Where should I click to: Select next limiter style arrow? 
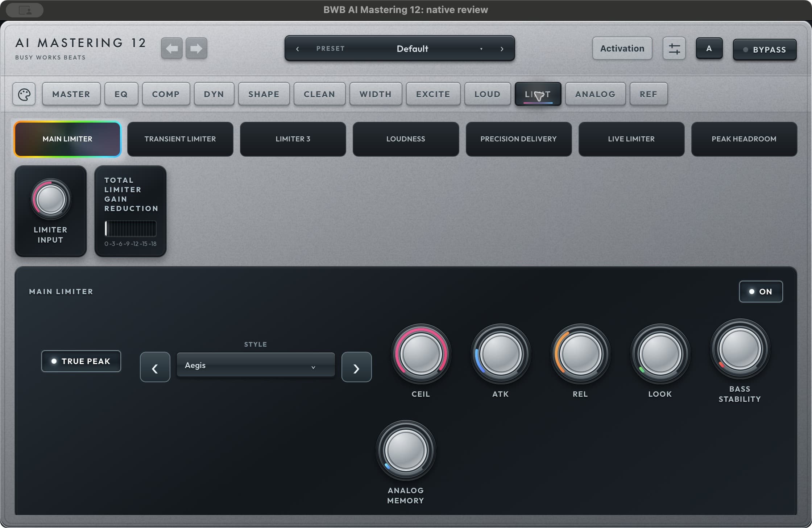357,367
